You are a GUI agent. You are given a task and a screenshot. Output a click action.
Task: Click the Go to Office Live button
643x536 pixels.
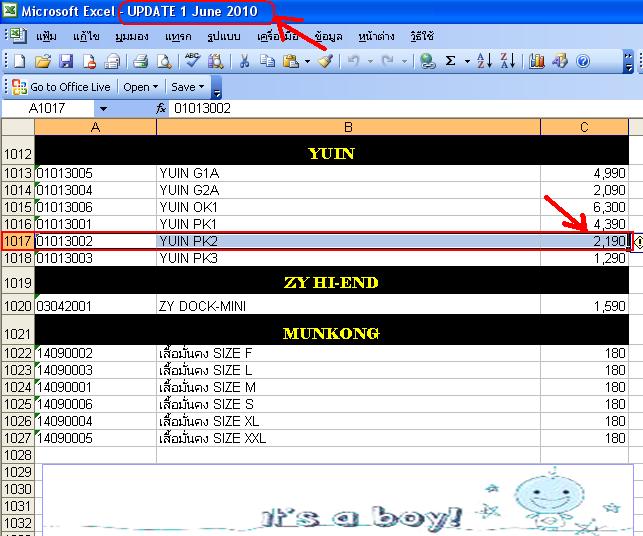62,87
